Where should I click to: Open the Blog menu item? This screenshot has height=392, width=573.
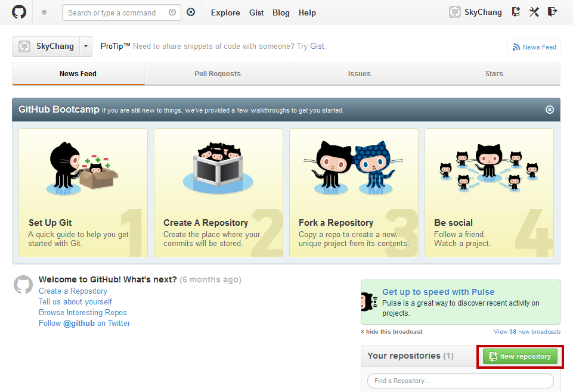pos(281,13)
